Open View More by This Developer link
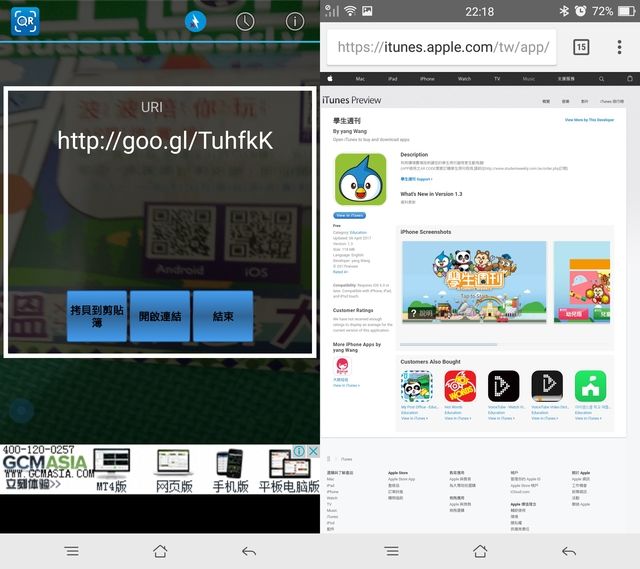Image resolution: width=640 pixels, height=569 pixels. [589, 120]
